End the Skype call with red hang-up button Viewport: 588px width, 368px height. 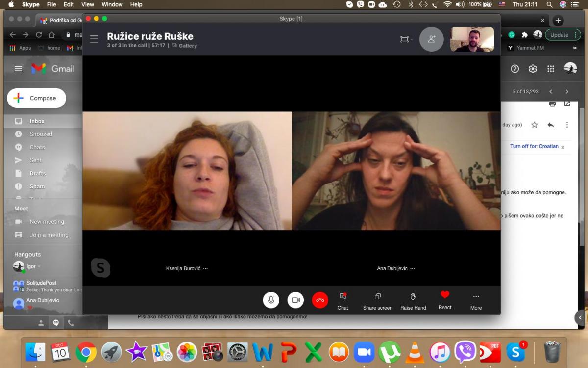(320, 300)
